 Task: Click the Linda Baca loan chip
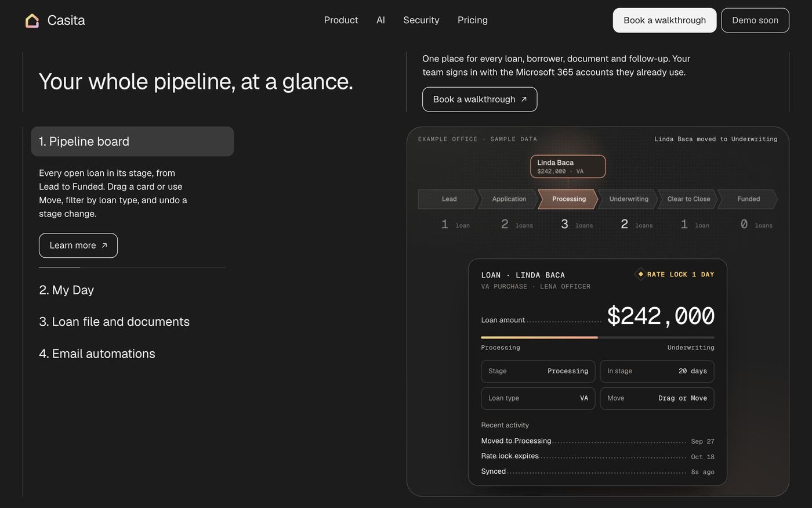(x=568, y=167)
